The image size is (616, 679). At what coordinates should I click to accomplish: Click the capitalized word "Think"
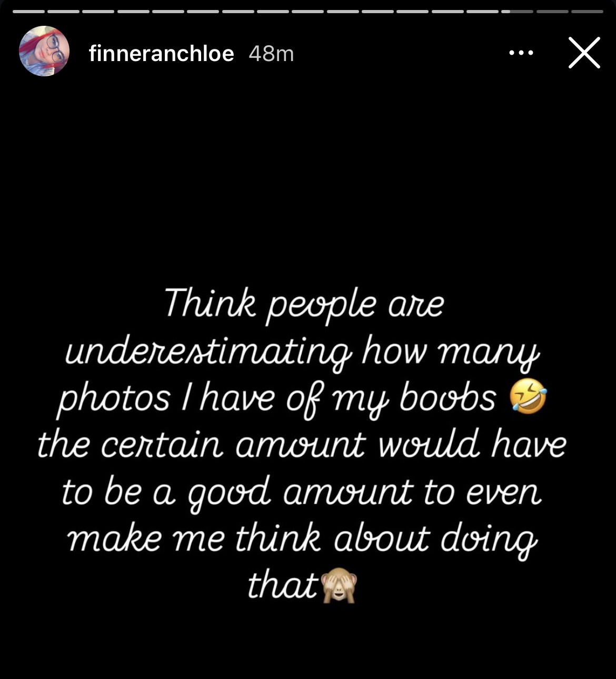(211, 304)
